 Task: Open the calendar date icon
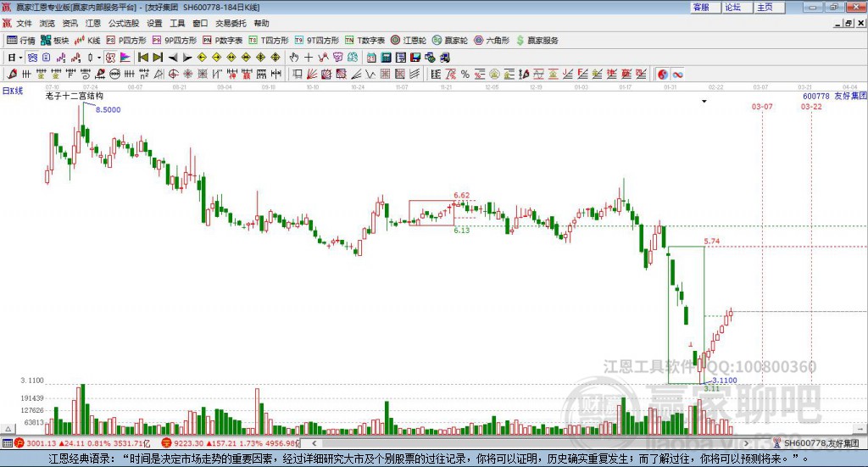(371, 58)
